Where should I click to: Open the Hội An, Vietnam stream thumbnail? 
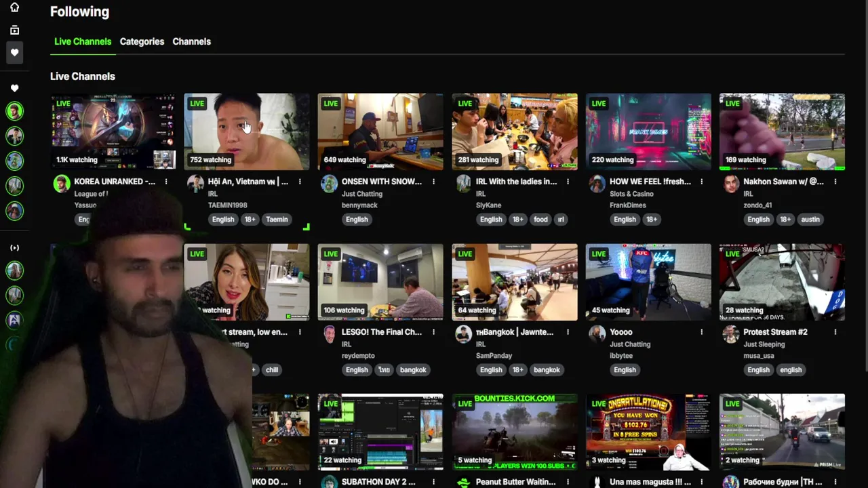click(x=247, y=131)
